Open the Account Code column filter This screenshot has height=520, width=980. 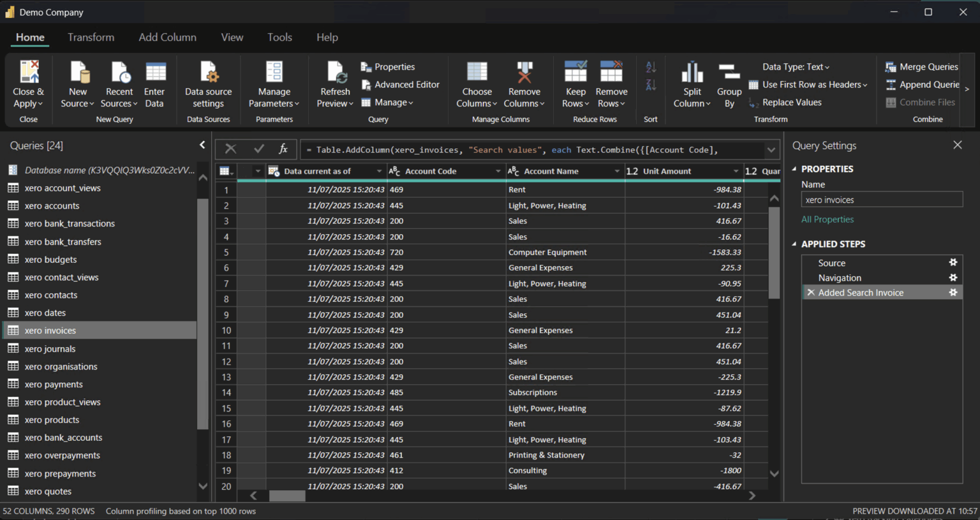point(498,171)
